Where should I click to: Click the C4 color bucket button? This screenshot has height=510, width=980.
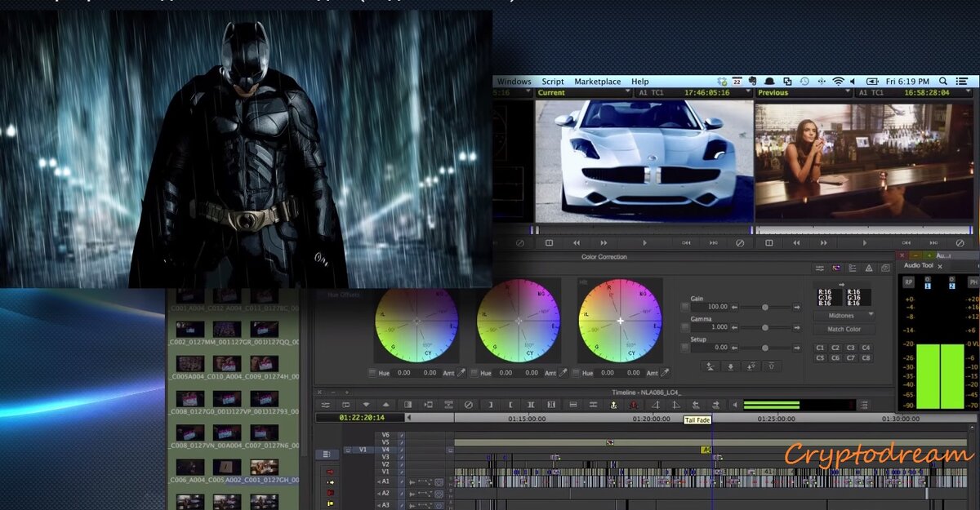[866, 347]
